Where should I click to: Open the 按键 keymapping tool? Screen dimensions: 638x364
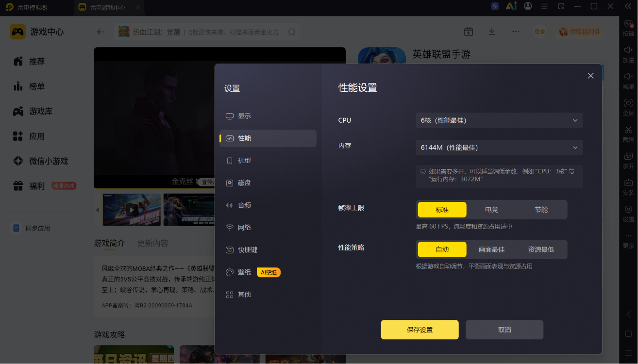[x=628, y=29]
